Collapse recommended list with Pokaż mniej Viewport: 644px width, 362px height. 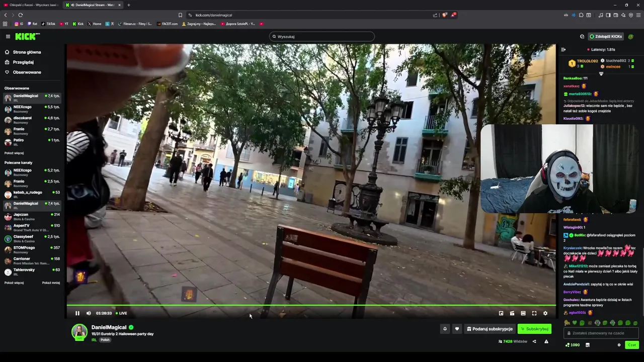(51, 283)
